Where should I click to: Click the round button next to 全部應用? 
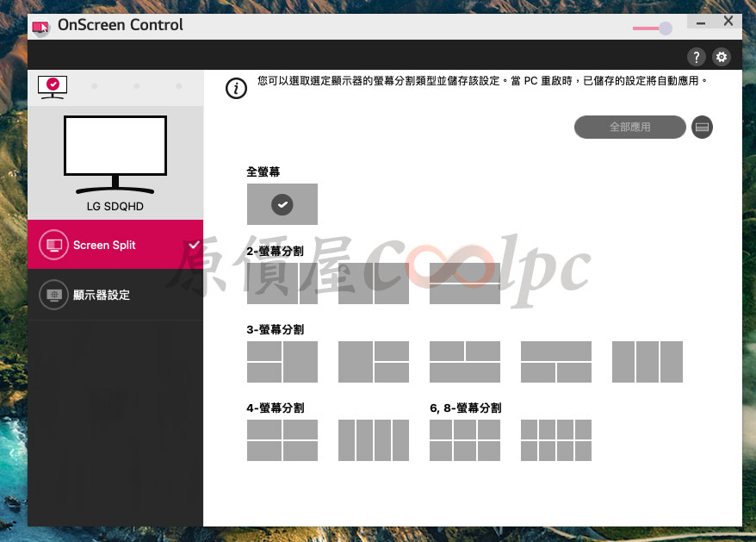coord(702,128)
